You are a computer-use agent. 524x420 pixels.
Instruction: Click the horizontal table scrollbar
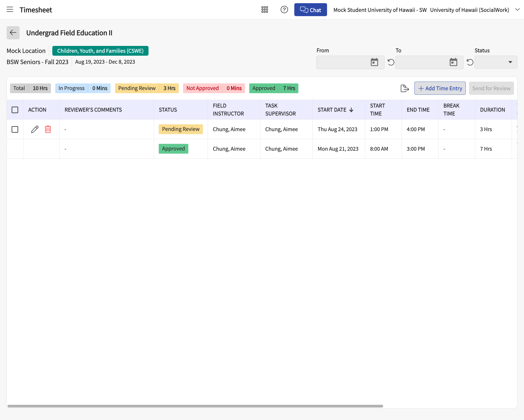pyautogui.click(x=195, y=406)
